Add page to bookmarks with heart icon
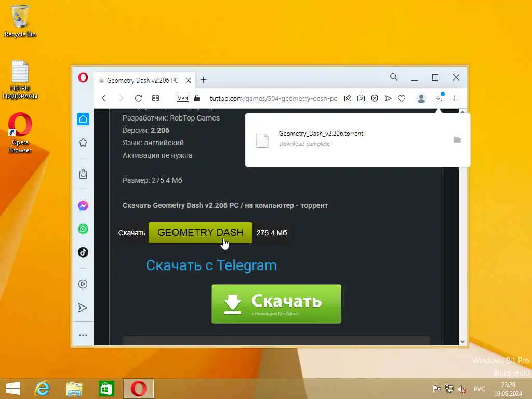The height and width of the screenshot is (399, 532). [402, 98]
